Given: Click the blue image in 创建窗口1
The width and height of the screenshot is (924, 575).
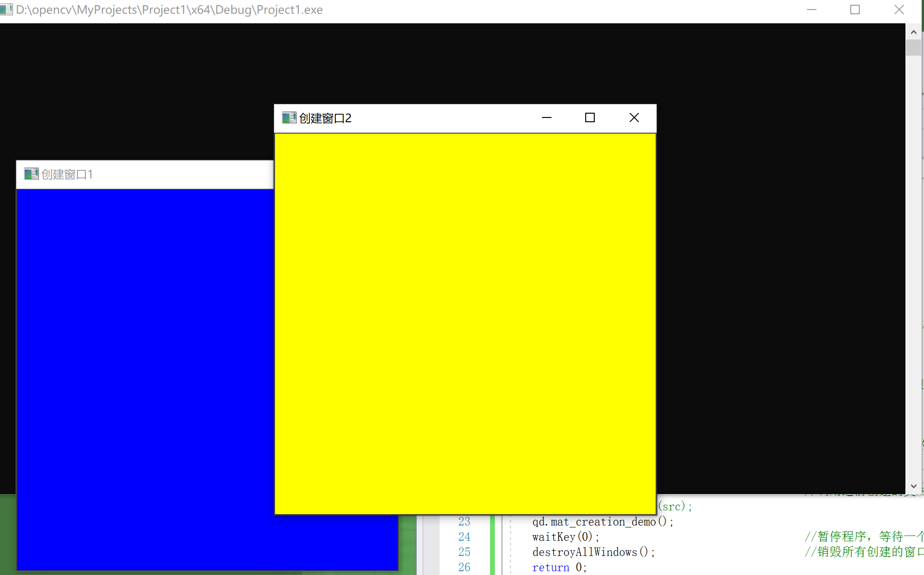Looking at the screenshot, I should point(145,380).
